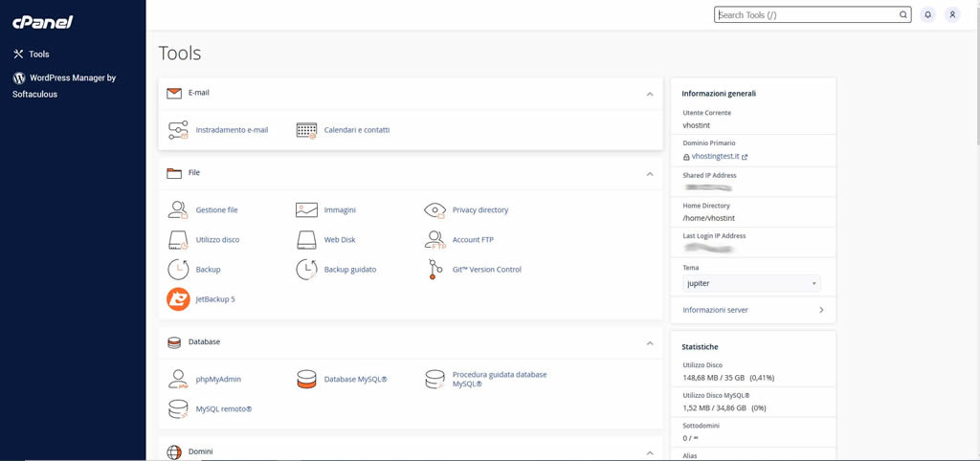Viewport: 980px width, 461px height.
Task: Click the cPanel logo
Action: (x=42, y=23)
